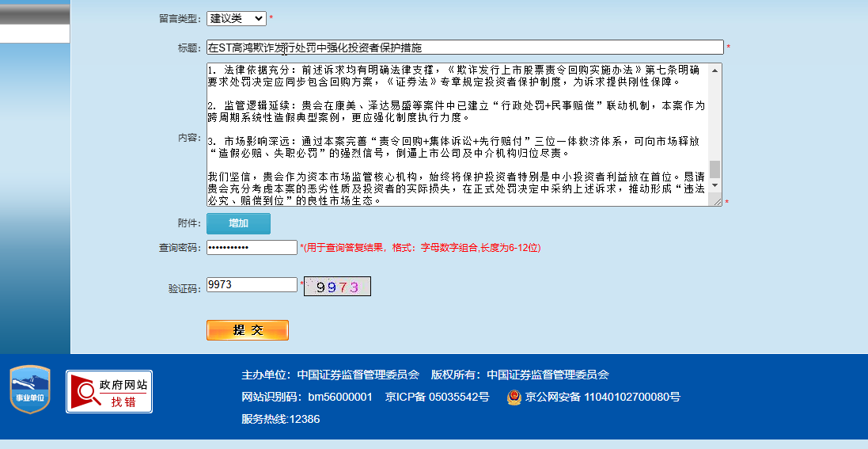Open the 政府网站找错 badge link
The height and width of the screenshot is (449, 868).
click(x=109, y=391)
